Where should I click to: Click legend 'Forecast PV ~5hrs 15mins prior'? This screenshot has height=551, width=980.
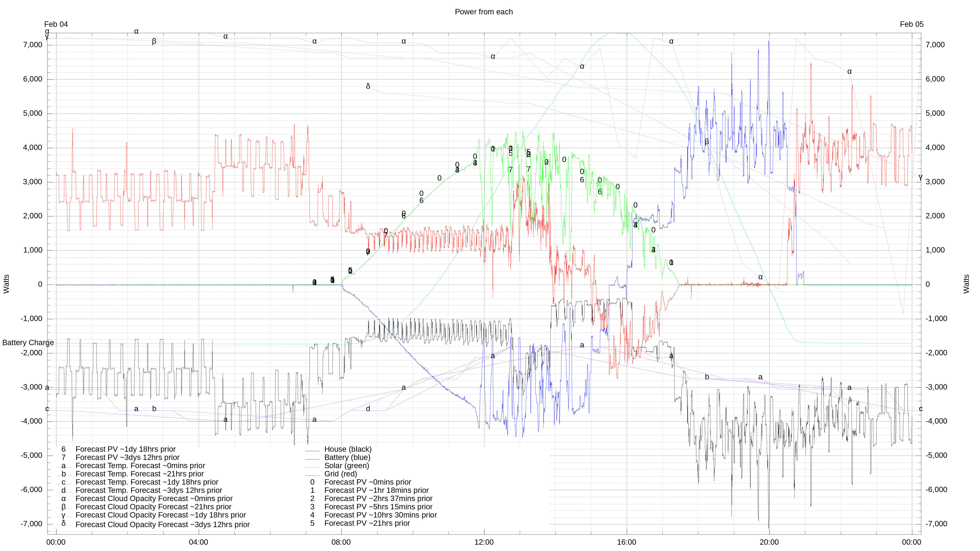378,507
